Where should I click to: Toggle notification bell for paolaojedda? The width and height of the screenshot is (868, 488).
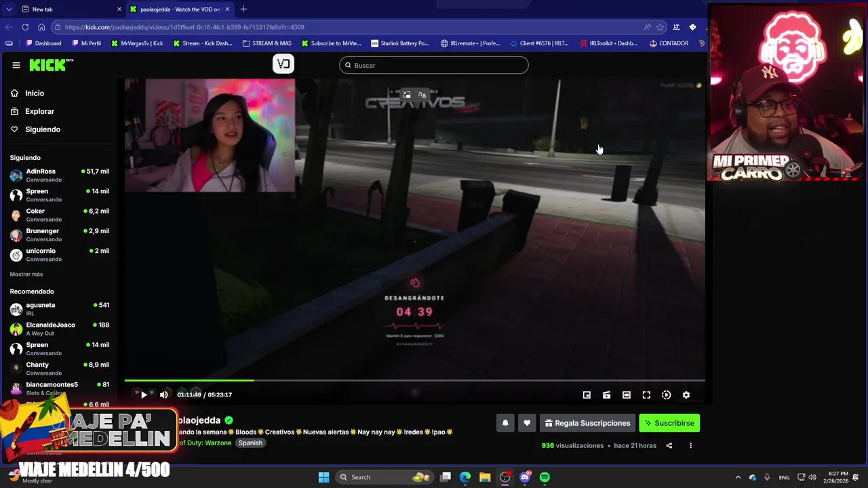(505, 423)
